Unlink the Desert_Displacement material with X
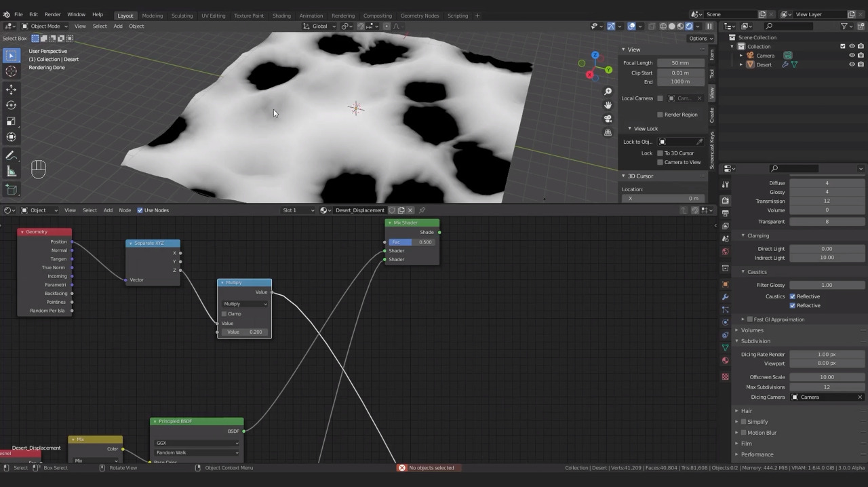Image resolution: width=868 pixels, height=487 pixels. pos(410,210)
